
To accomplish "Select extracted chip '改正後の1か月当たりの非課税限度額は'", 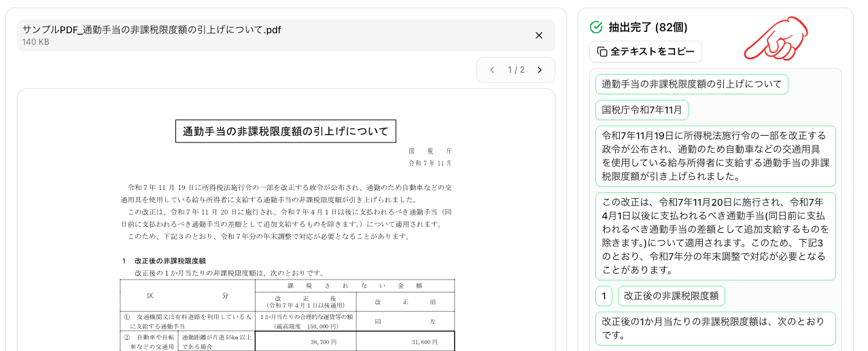I will point(716,329).
